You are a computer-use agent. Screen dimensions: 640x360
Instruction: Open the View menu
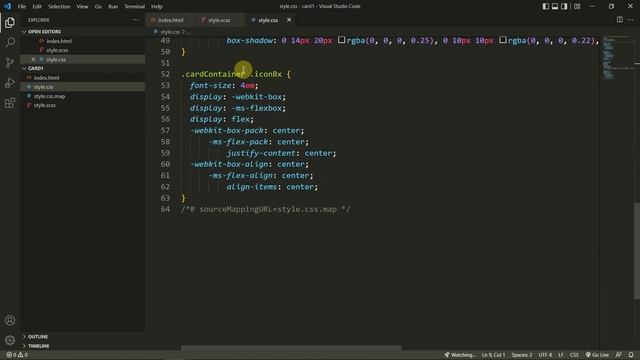point(82,6)
